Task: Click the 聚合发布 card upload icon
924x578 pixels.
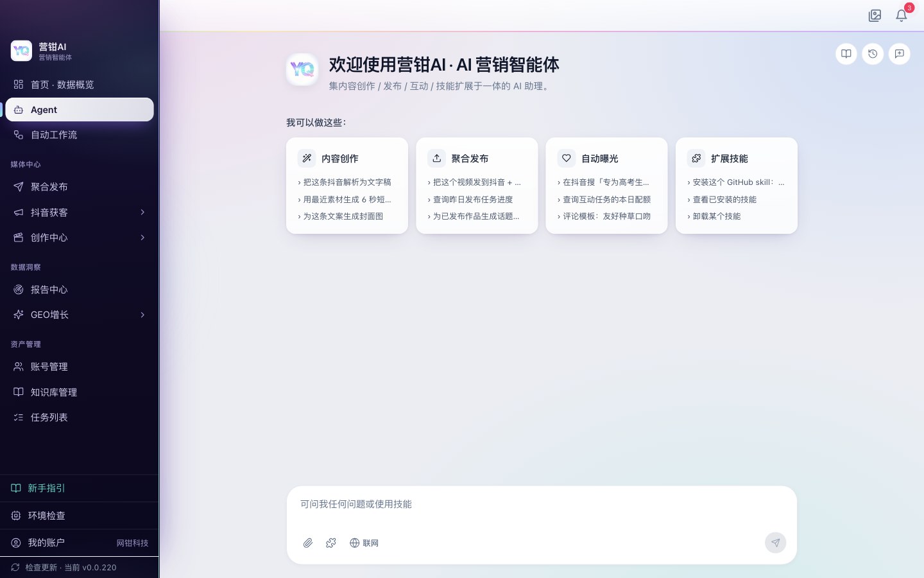Action: pyautogui.click(x=436, y=158)
